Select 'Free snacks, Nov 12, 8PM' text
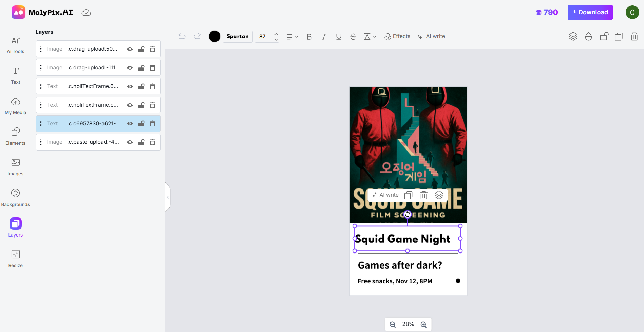Viewport: 644px width, 332px height. pos(395,281)
